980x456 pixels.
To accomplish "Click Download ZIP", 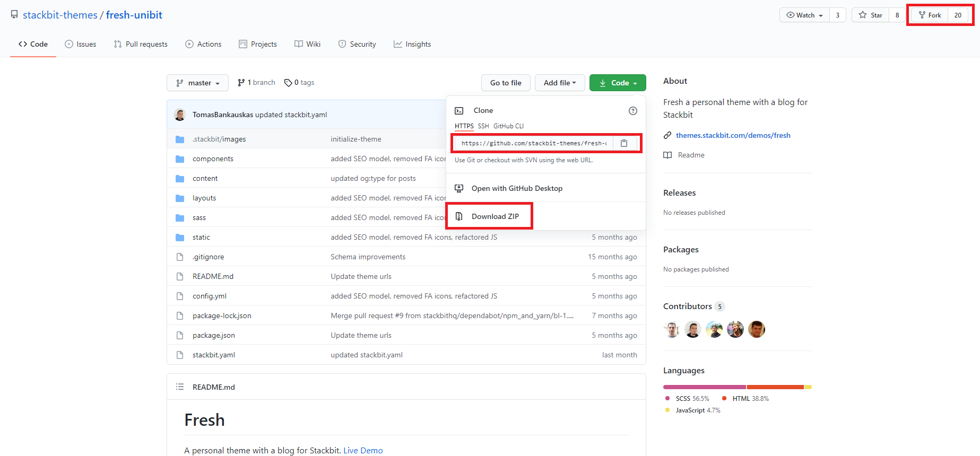I will 495,216.
